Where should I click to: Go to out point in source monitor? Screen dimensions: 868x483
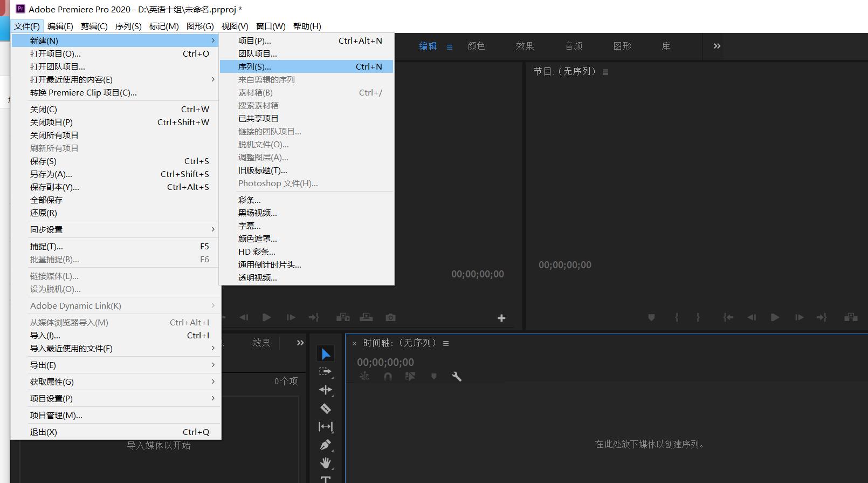click(314, 317)
